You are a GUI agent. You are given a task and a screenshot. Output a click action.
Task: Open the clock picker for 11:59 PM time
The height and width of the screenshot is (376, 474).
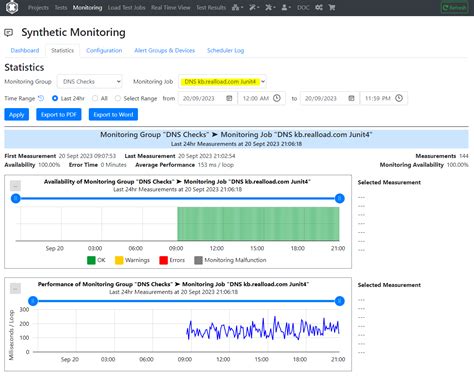point(399,98)
